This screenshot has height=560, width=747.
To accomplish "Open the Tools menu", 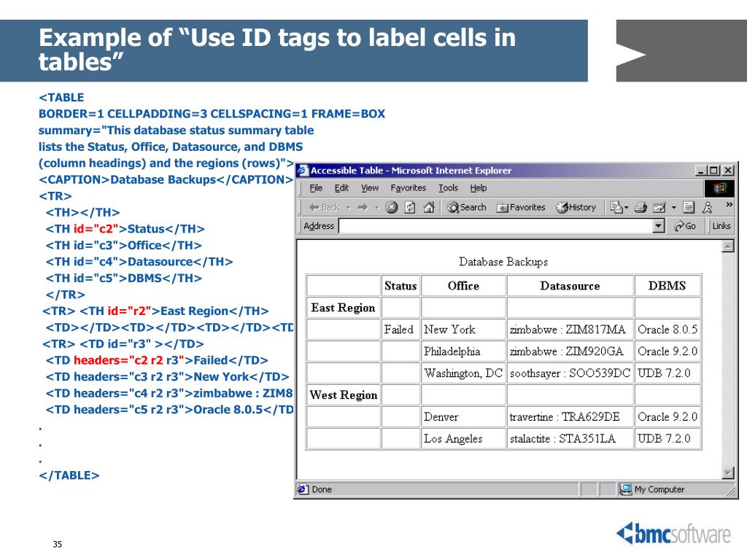I will pos(449,187).
